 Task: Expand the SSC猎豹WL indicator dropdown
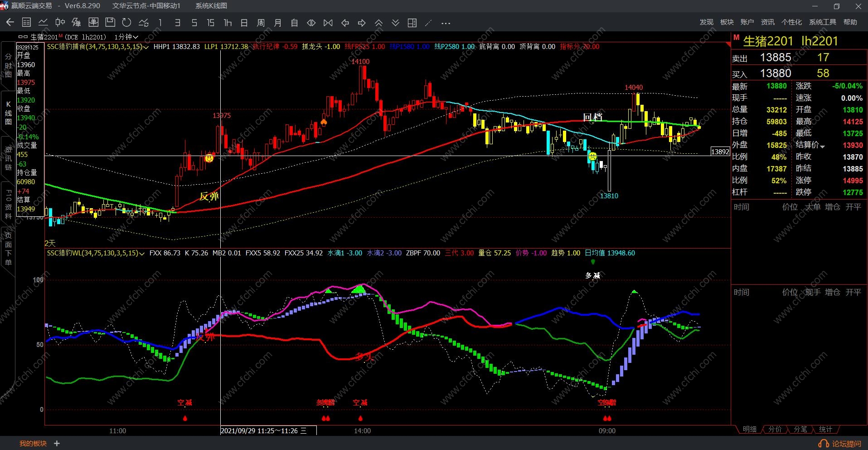pos(142,253)
